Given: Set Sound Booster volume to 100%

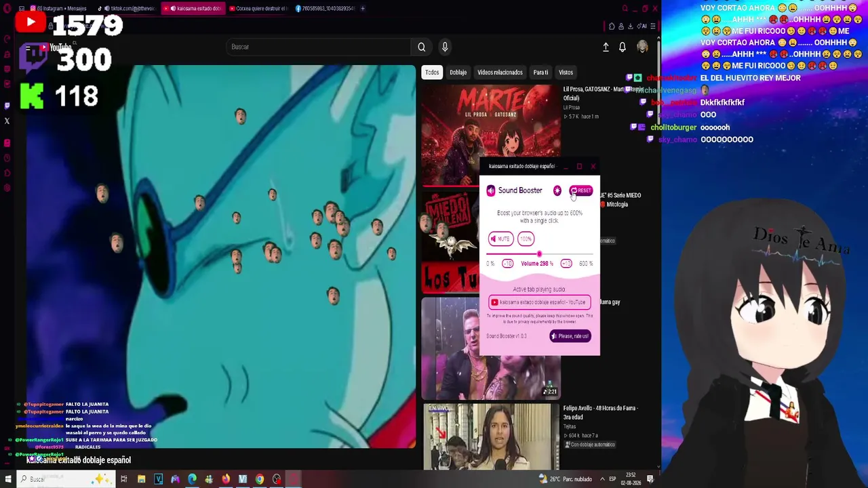Looking at the screenshot, I should [x=526, y=239].
